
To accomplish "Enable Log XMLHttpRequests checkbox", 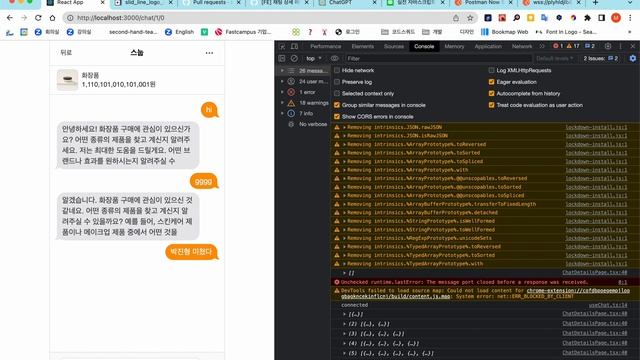I will tap(491, 70).
